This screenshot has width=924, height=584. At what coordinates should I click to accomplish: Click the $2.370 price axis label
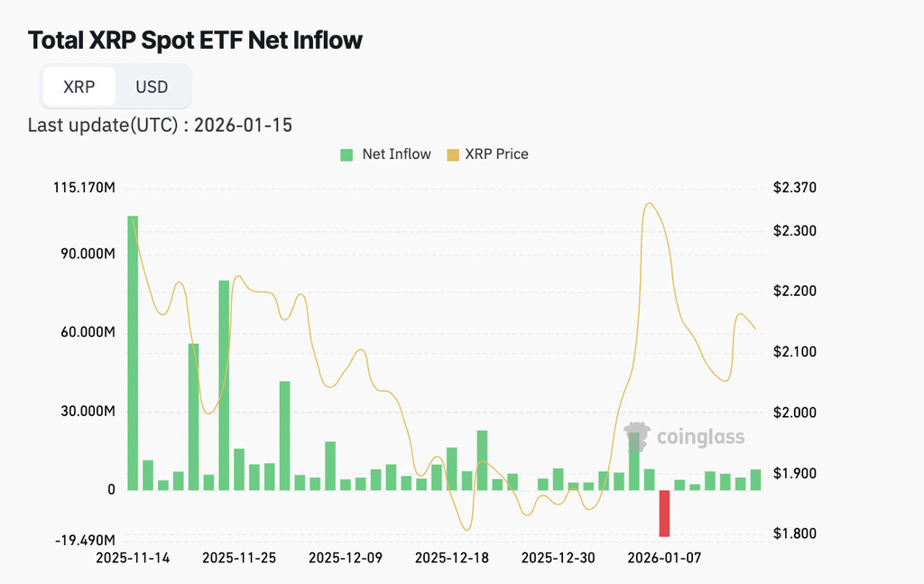click(x=794, y=189)
